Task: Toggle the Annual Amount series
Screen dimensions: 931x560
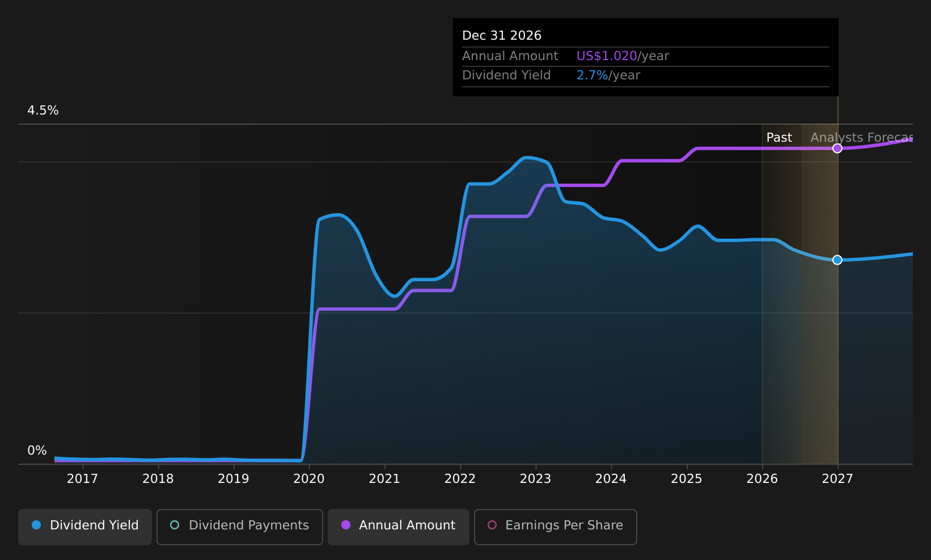Action: click(x=399, y=527)
